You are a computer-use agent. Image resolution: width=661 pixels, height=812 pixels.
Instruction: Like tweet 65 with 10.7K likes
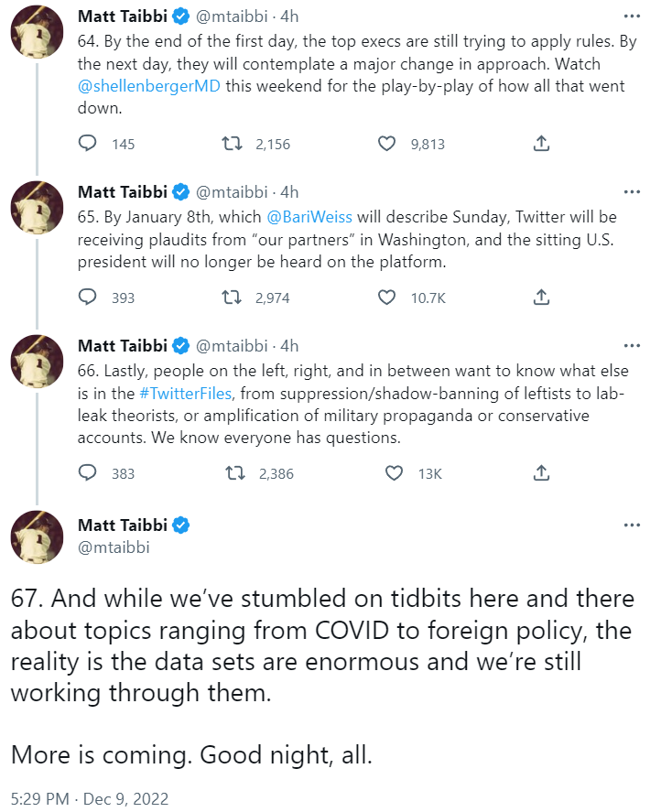click(x=387, y=298)
